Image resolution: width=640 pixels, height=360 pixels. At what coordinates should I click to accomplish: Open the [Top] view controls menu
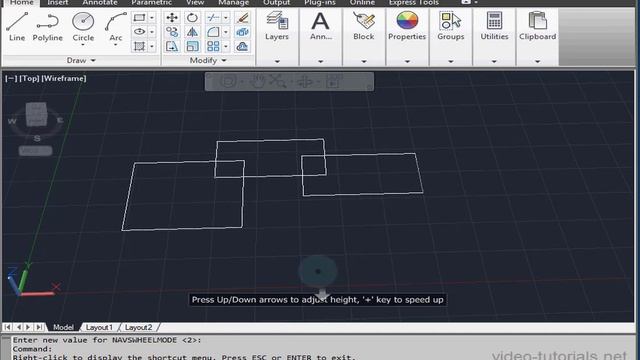[x=29, y=78]
